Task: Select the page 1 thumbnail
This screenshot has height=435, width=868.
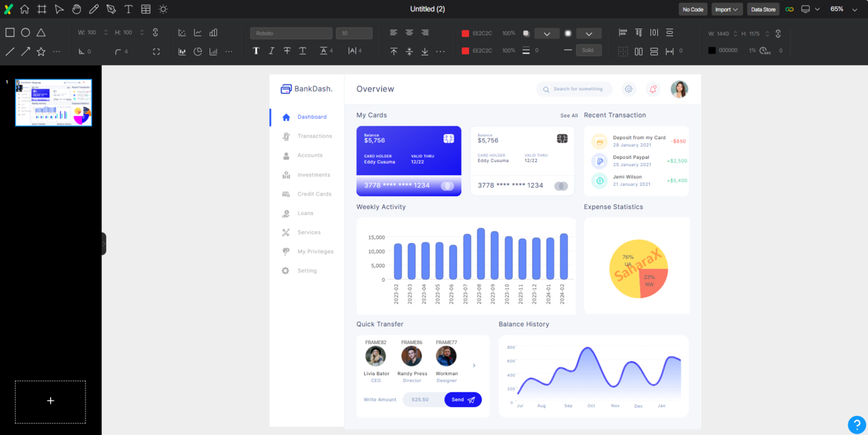Action: 54,102
